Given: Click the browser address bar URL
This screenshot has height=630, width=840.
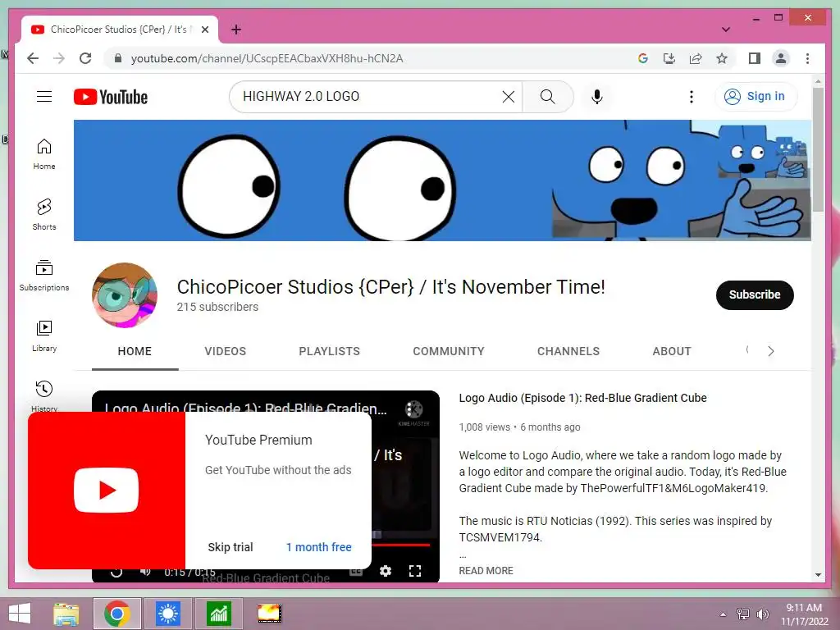Looking at the screenshot, I should (267, 58).
